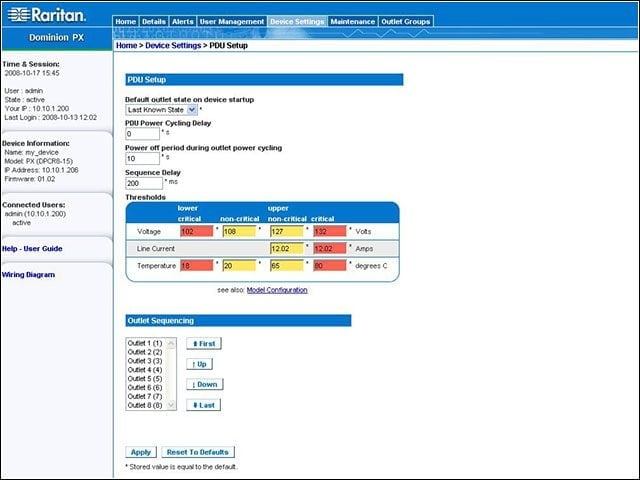Open the Maintenance tab
Screen dimensions: 640x480
point(352,22)
